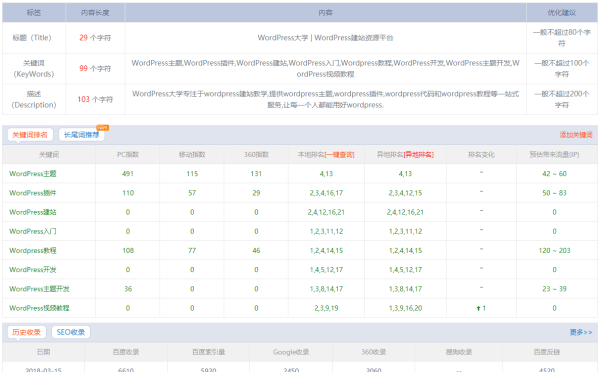Click the 29 个字符 title length
This screenshot has width=601, height=372.
click(95, 38)
